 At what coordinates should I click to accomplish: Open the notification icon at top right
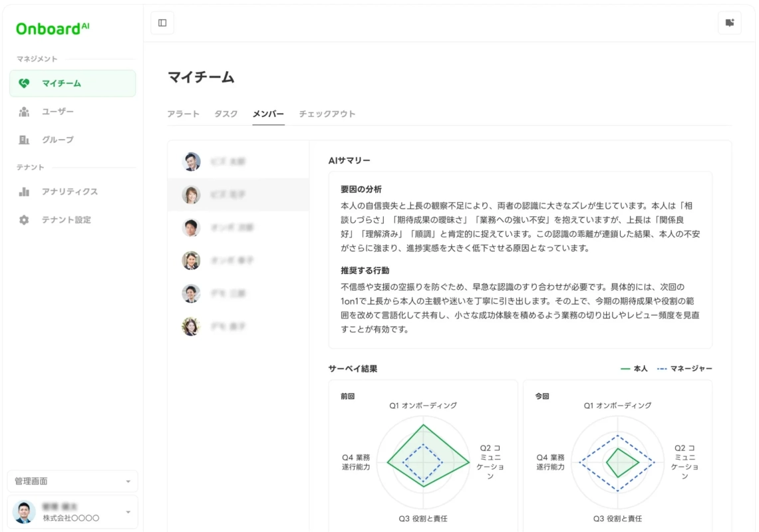point(730,23)
